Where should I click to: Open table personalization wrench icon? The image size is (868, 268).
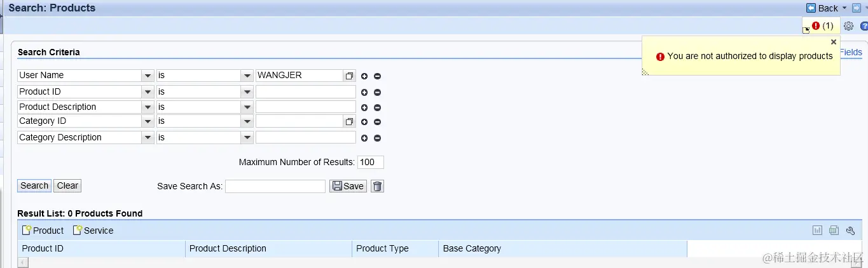850,231
